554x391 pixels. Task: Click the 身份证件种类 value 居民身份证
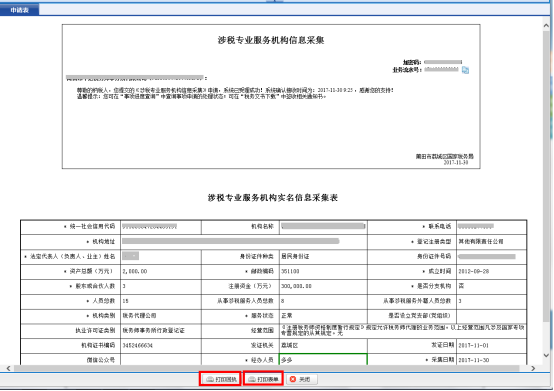295,256
